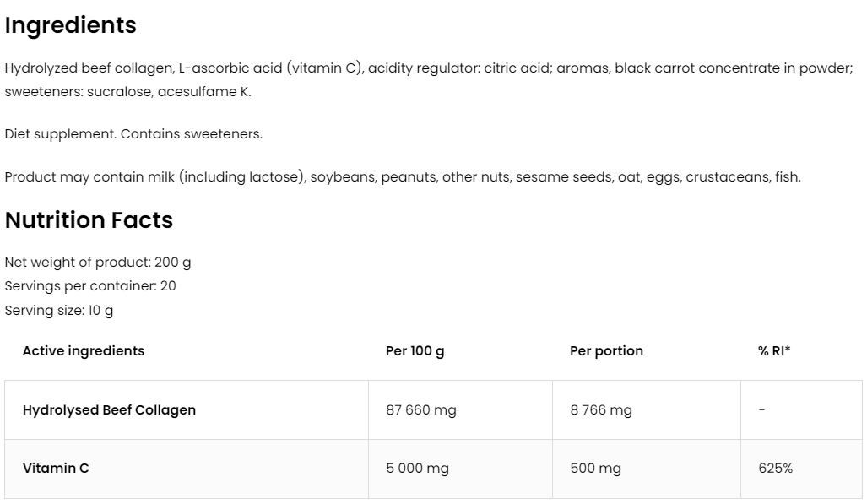
Task: Click the 5 000 mg table cell
Action: [x=417, y=468]
